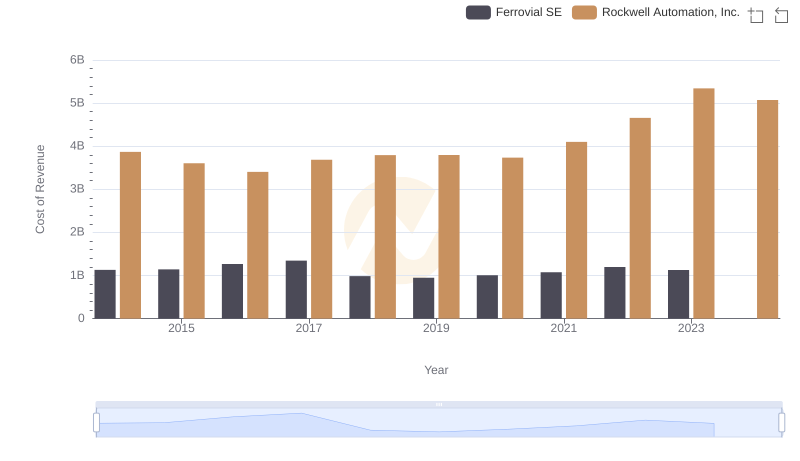The width and height of the screenshot is (800, 461).
Task: Click the left handle of range slider
Action: point(97,423)
